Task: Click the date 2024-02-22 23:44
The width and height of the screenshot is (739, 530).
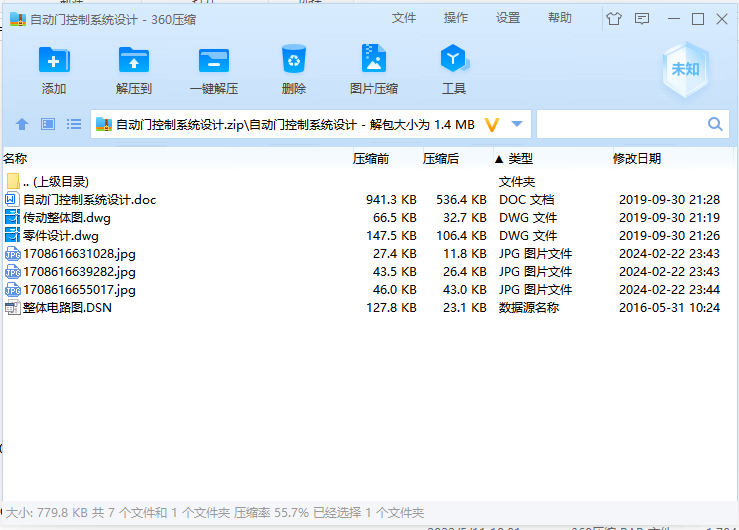Action: (669, 290)
